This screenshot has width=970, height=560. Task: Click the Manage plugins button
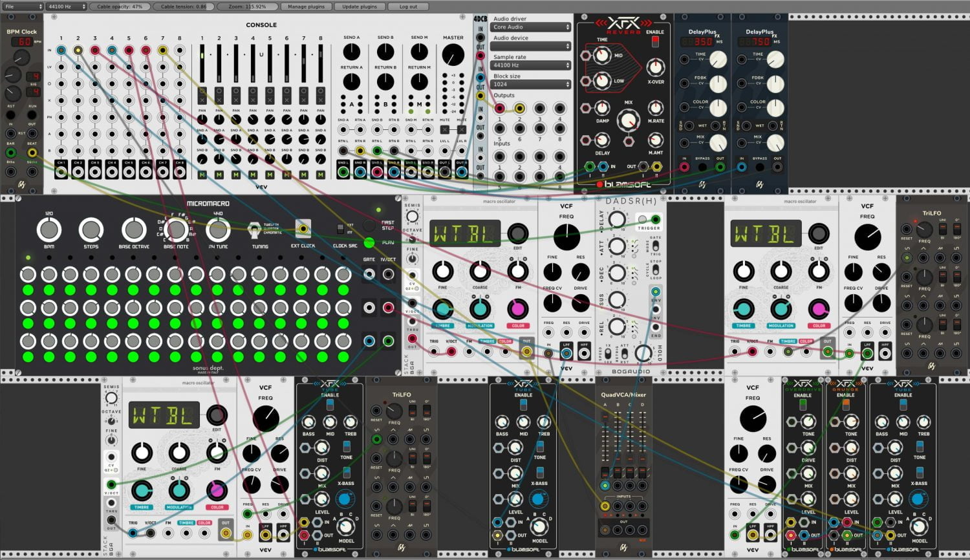pyautogui.click(x=306, y=6)
